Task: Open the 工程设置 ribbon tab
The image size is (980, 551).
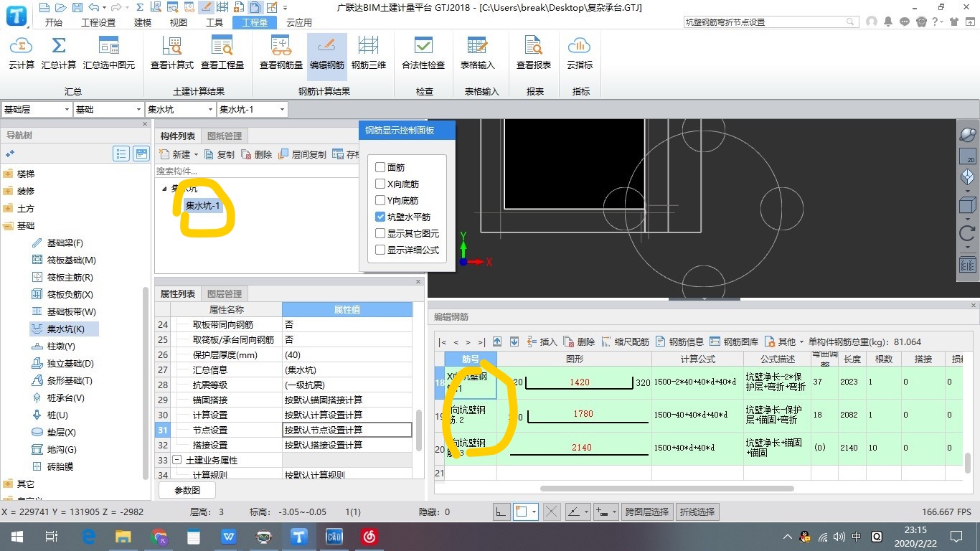Action: click(98, 22)
